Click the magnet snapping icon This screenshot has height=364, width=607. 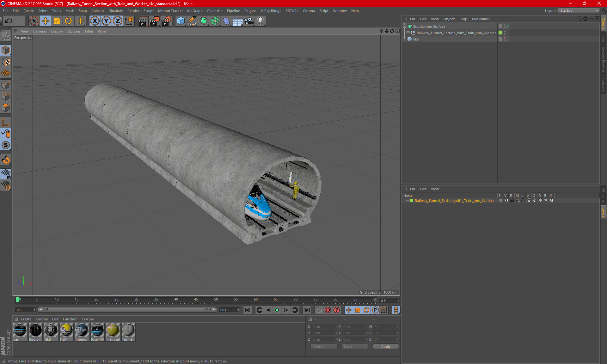(6, 160)
